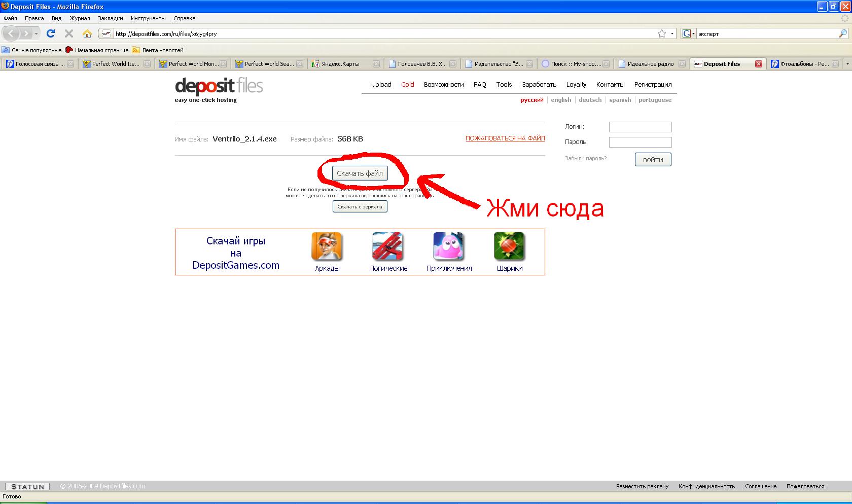Open the Инструменты menu
852x504 pixels.
148,18
